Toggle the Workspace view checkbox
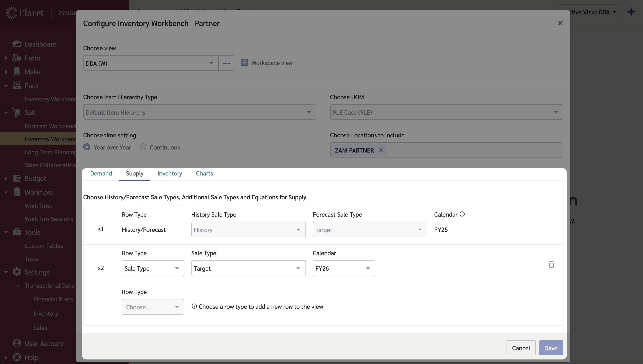The image size is (643, 364). (244, 62)
